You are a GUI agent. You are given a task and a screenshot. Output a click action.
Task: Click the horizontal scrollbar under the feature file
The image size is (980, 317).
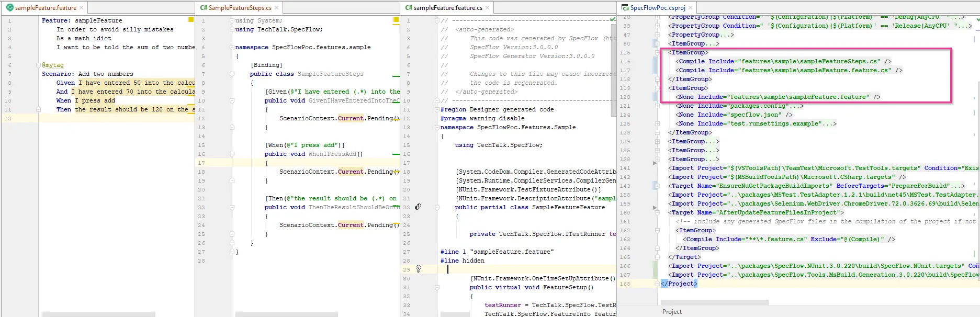(x=98, y=314)
